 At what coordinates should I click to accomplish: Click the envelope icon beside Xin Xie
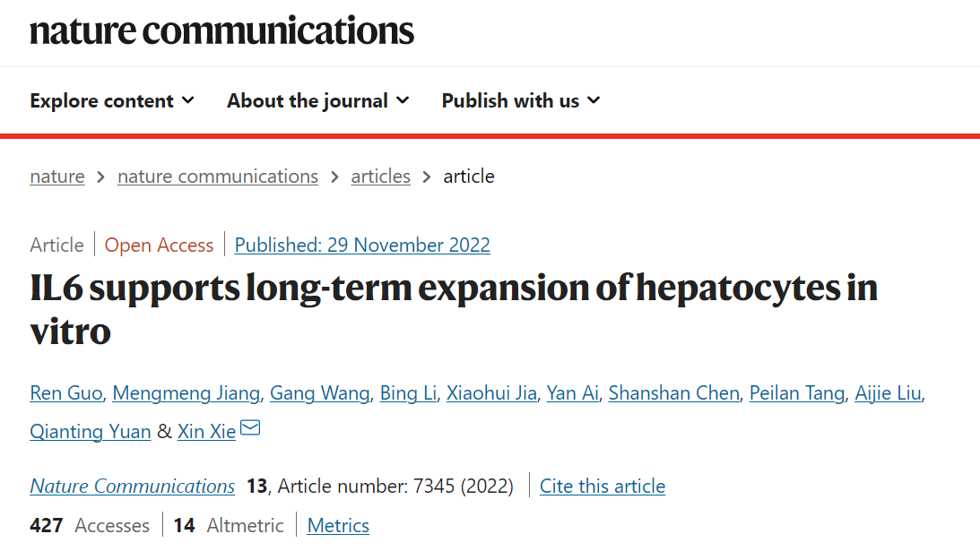pyautogui.click(x=250, y=427)
